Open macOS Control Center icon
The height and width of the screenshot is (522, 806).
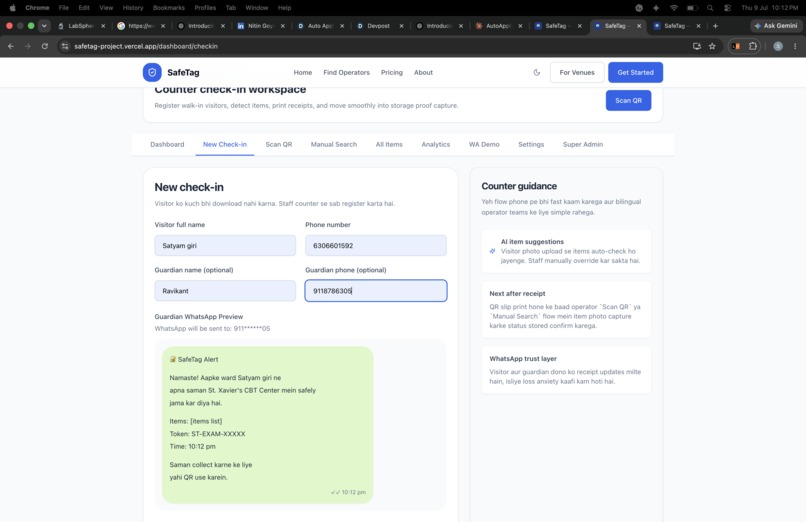pyautogui.click(x=727, y=8)
